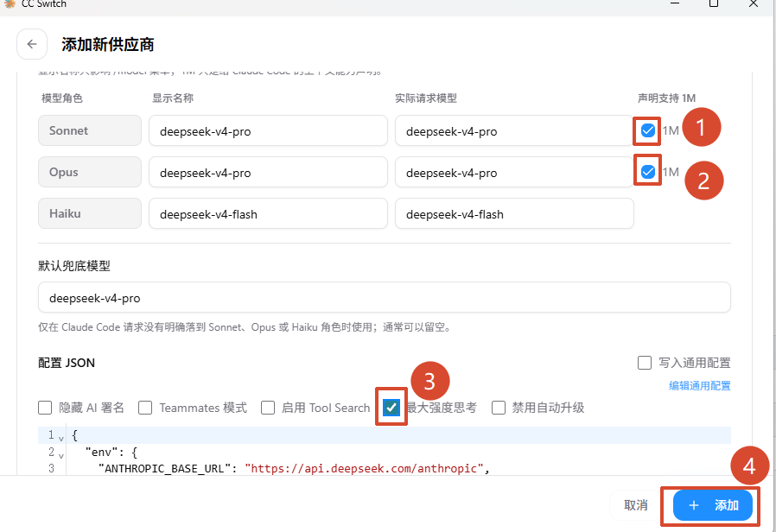Enable the 隐藏 AI 署名 checkbox
Viewport: 776px width, 532px height.
point(45,408)
